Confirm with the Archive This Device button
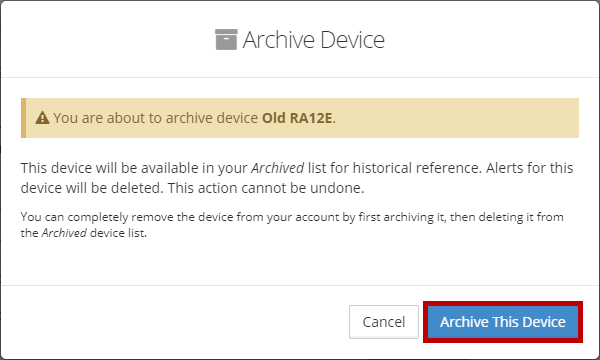The width and height of the screenshot is (600, 360). pyautogui.click(x=502, y=322)
